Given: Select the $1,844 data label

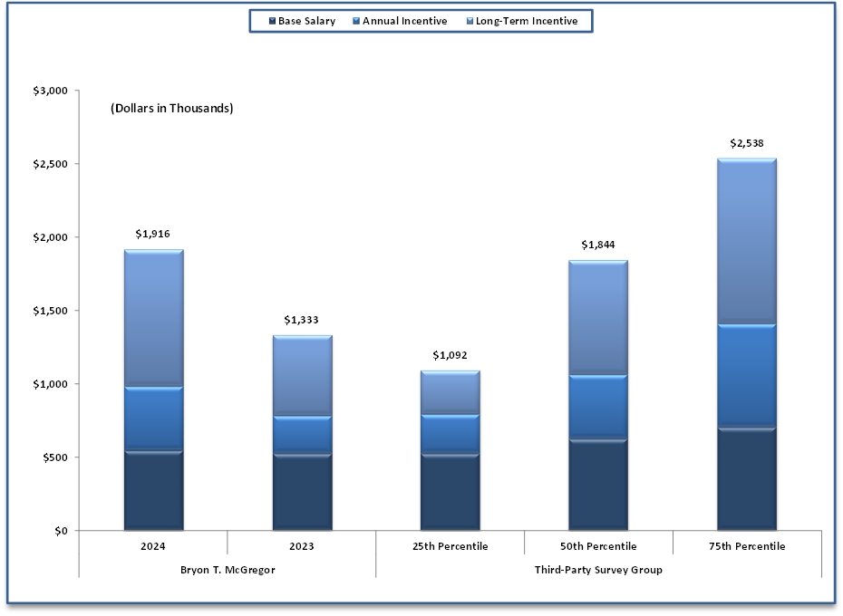Looking at the screenshot, I should click(x=598, y=245).
